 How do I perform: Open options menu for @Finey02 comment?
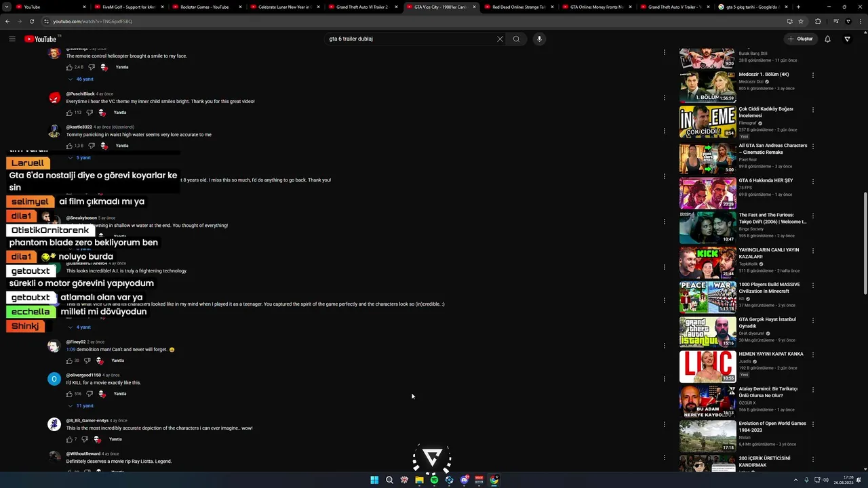coord(665,346)
